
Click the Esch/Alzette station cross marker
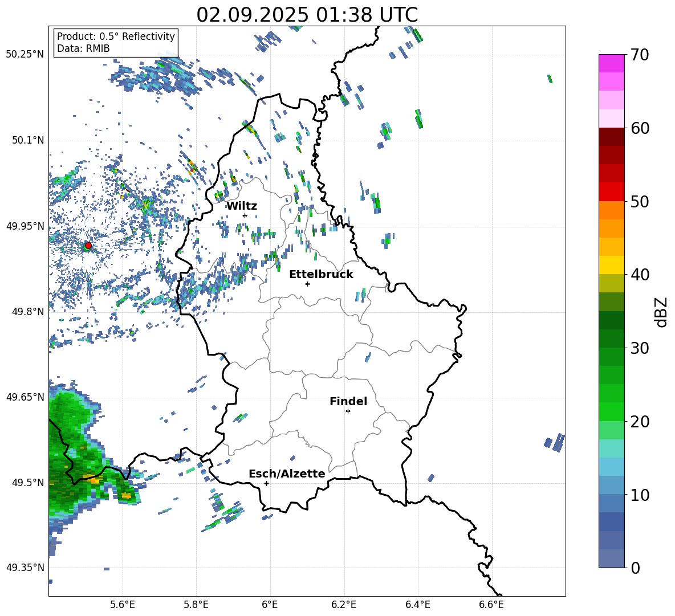pos(266,483)
